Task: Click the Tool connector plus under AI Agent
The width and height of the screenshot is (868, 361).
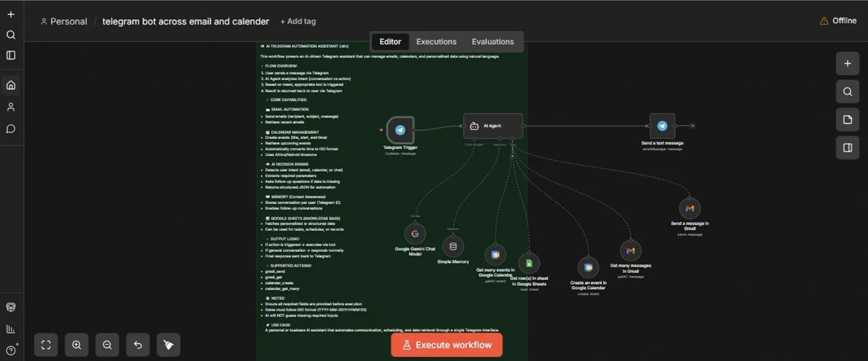Action: click(512, 156)
